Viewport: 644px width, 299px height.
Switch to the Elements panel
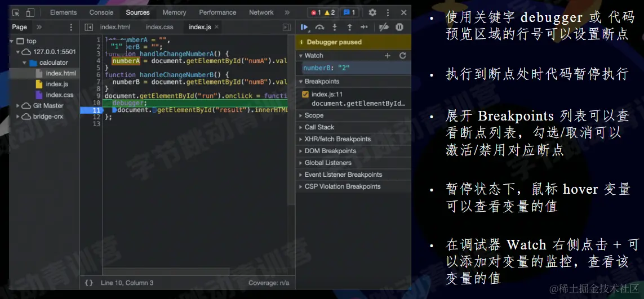pyautogui.click(x=63, y=12)
